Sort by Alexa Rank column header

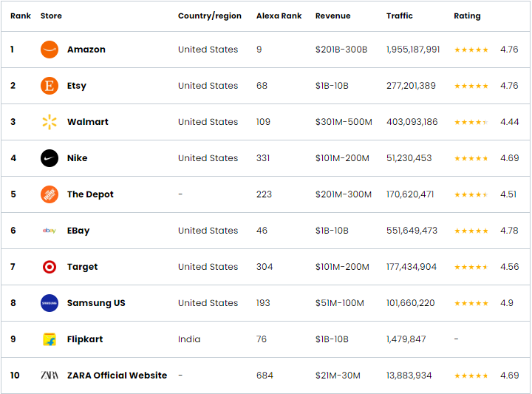[279, 16]
